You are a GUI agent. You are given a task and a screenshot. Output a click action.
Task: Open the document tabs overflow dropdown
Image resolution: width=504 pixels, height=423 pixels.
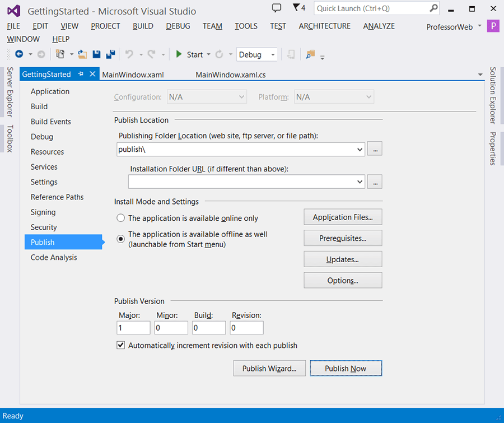[480, 75]
